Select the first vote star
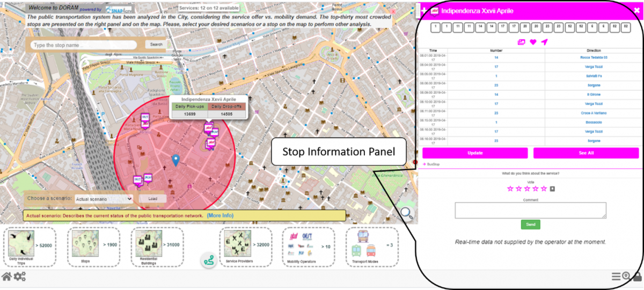 [510, 189]
